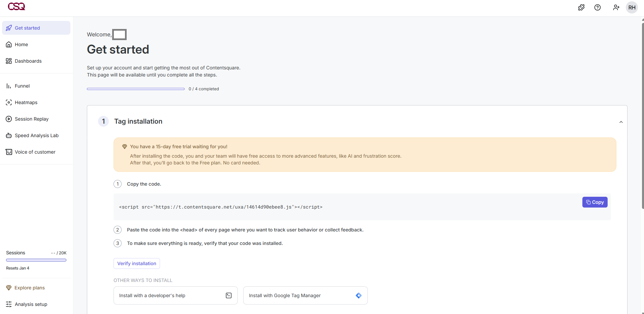Click the 'To make sure everything is ready' step
The image size is (644, 314).
coord(205,243)
